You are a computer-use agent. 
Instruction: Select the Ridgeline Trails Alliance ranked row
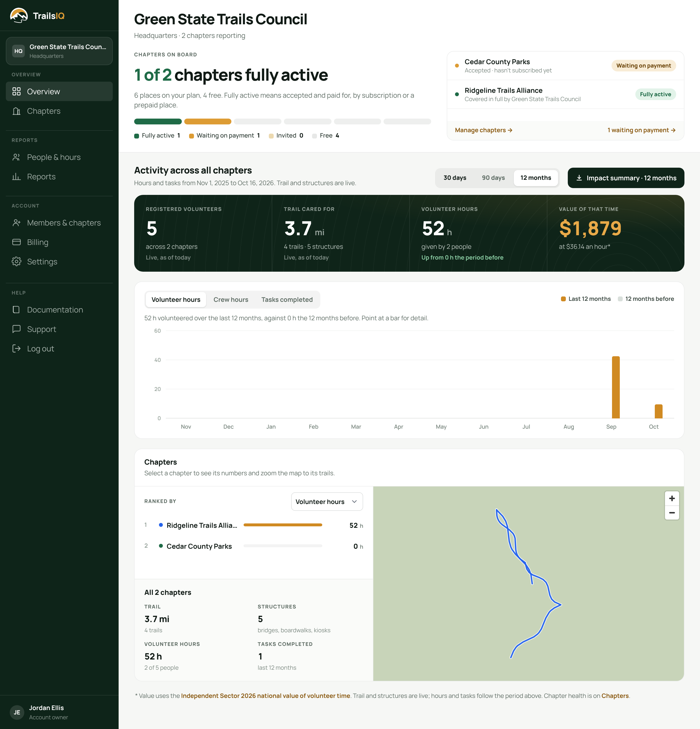(254, 525)
